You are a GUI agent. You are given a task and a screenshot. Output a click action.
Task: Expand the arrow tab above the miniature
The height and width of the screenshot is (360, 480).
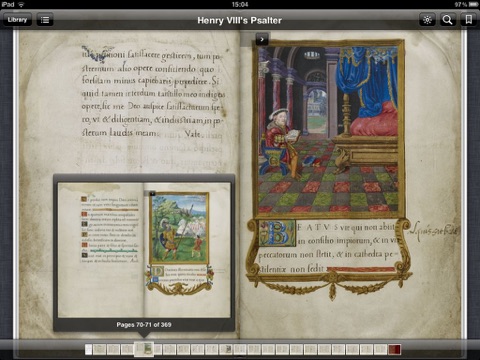click(x=262, y=39)
